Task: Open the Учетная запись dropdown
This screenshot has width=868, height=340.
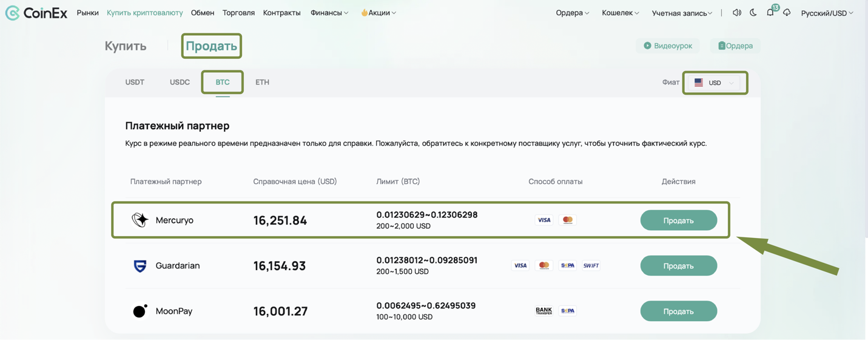Action: (682, 13)
